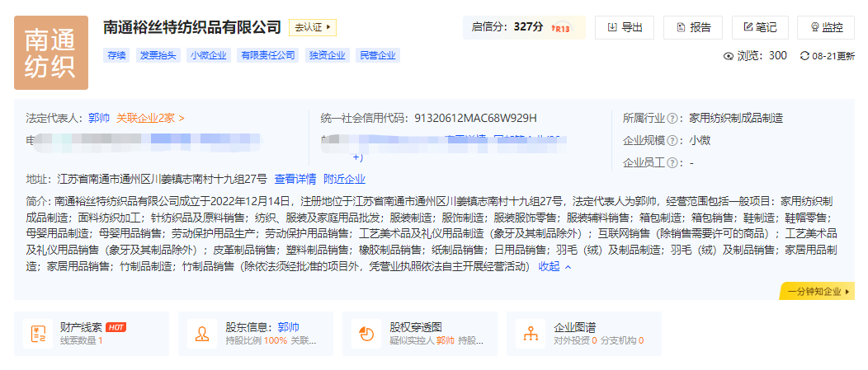Click the 启信分：327分 score
The height and width of the screenshot is (370, 868).
(x=507, y=27)
